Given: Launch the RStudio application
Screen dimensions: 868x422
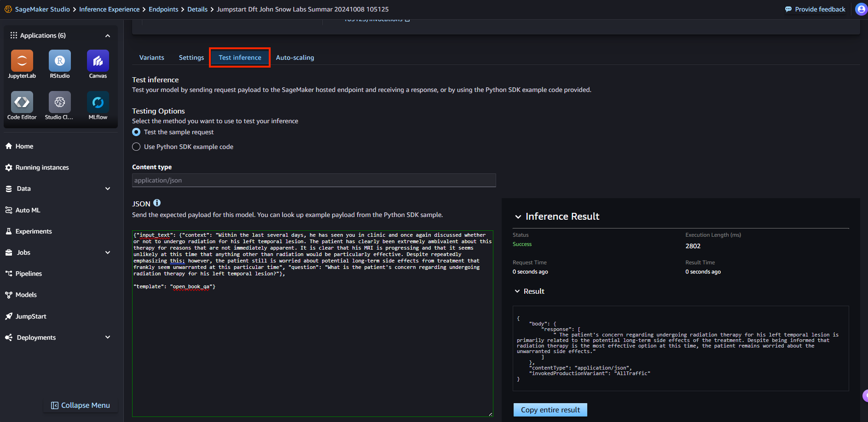Looking at the screenshot, I should 60,61.
